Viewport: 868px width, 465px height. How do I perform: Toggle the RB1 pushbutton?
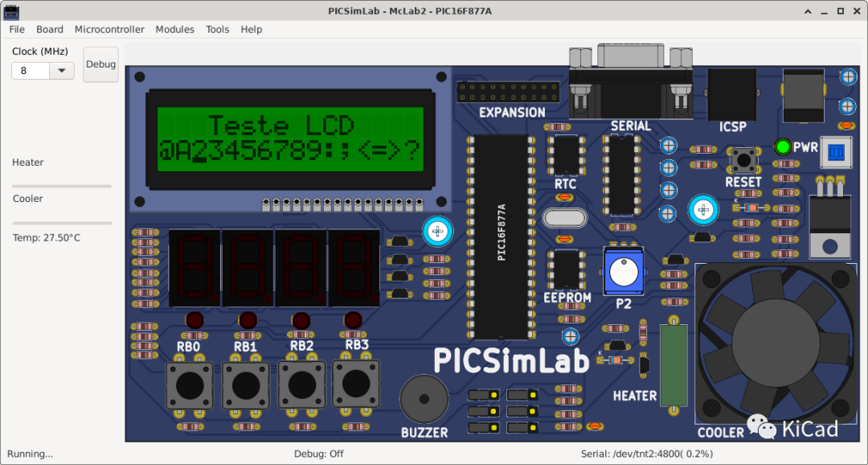(x=245, y=385)
